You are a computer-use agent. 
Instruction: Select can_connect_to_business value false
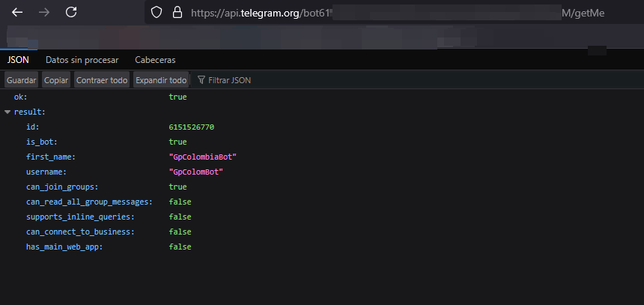click(180, 232)
